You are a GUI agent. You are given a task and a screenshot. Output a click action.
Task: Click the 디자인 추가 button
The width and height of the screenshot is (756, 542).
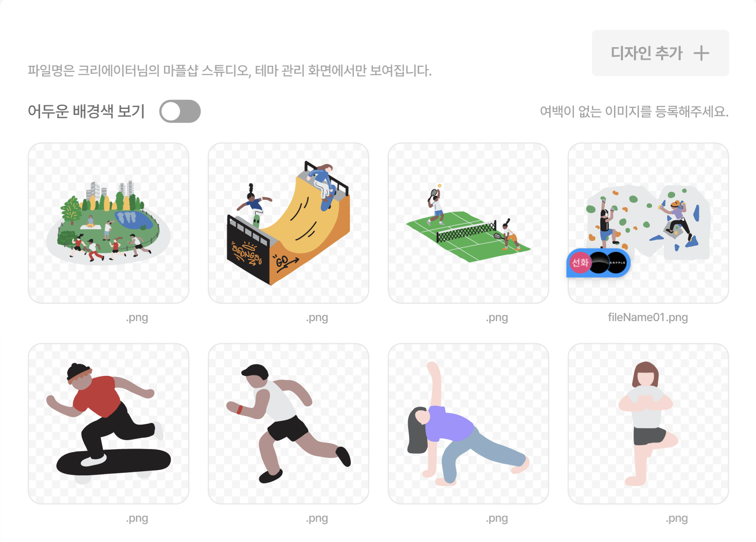point(660,53)
